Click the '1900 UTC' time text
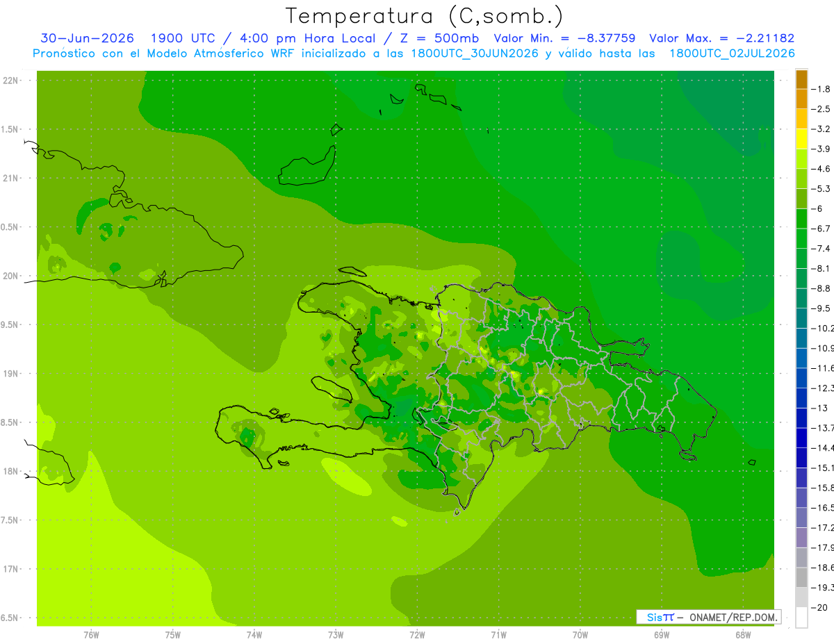 click(x=183, y=38)
